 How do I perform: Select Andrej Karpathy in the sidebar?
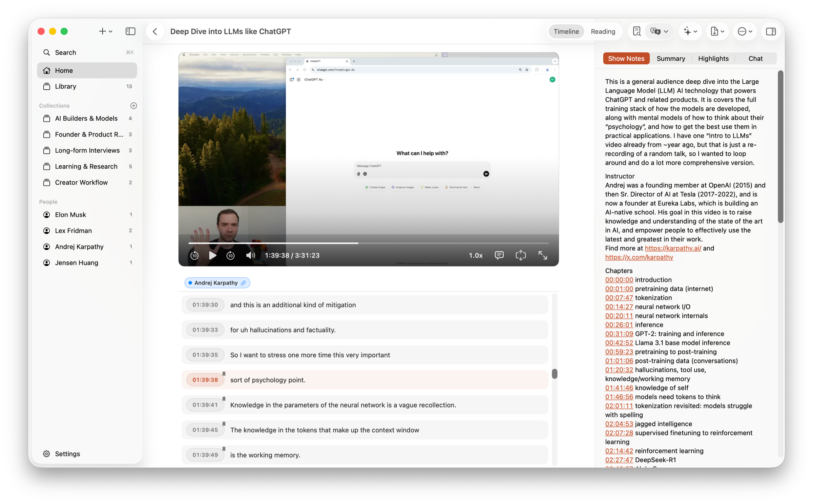(x=87, y=247)
